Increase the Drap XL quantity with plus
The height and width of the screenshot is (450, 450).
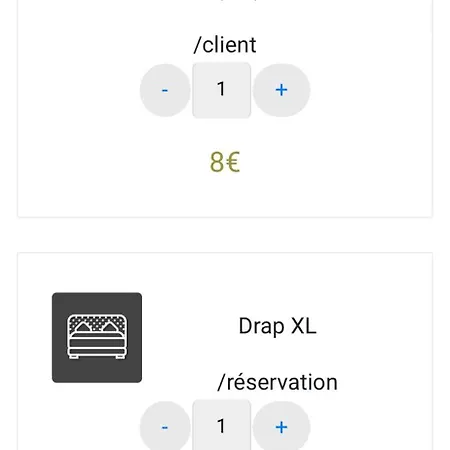(x=282, y=427)
